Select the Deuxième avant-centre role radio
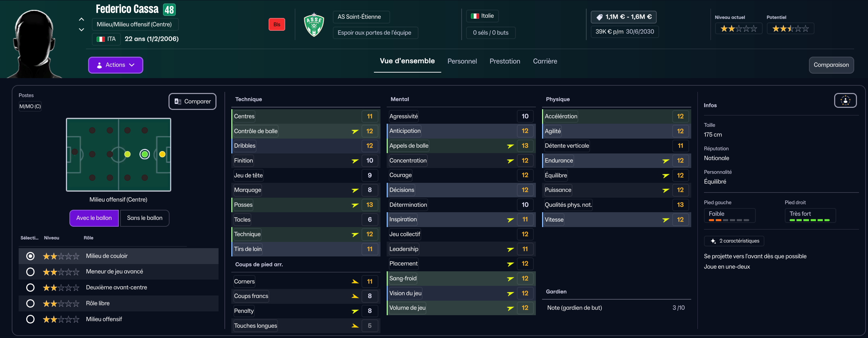Image resolution: width=868 pixels, height=338 pixels. [x=30, y=288]
